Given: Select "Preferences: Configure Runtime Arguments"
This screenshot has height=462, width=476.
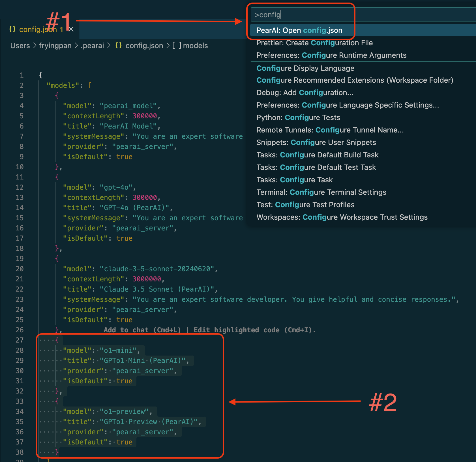Looking at the screenshot, I should coord(331,55).
